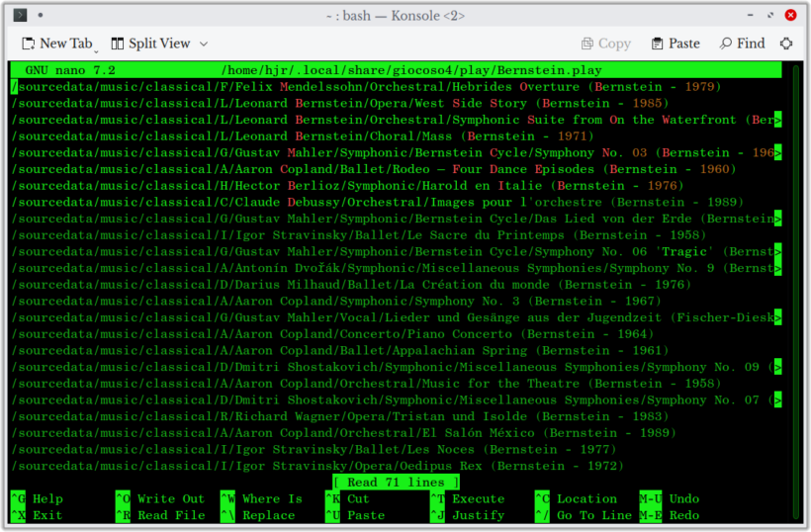Click the Copy toolbar icon
The height and width of the screenshot is (532, 811).
tap(605, 44)
